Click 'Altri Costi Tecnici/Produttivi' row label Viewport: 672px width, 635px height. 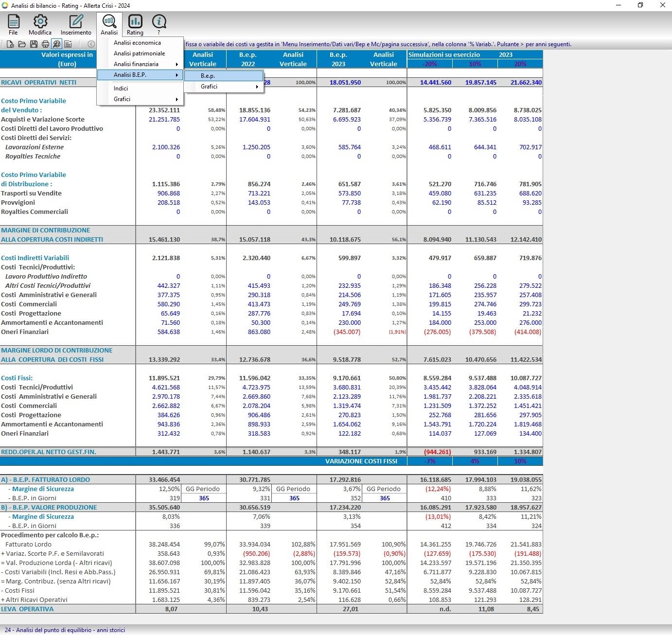[48, 286]
